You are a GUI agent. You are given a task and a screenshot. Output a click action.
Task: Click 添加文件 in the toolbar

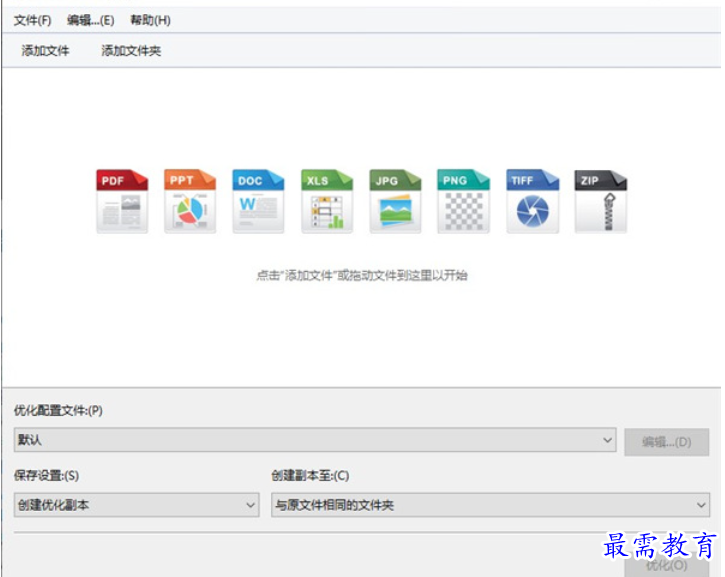46,51
